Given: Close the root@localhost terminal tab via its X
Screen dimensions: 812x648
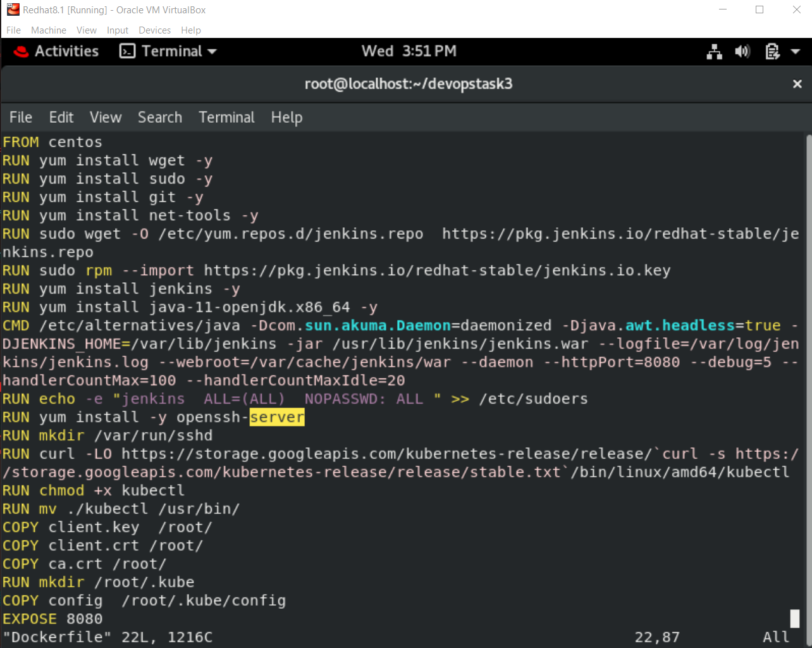Looking at the screenshot, I should pos(797,84).
